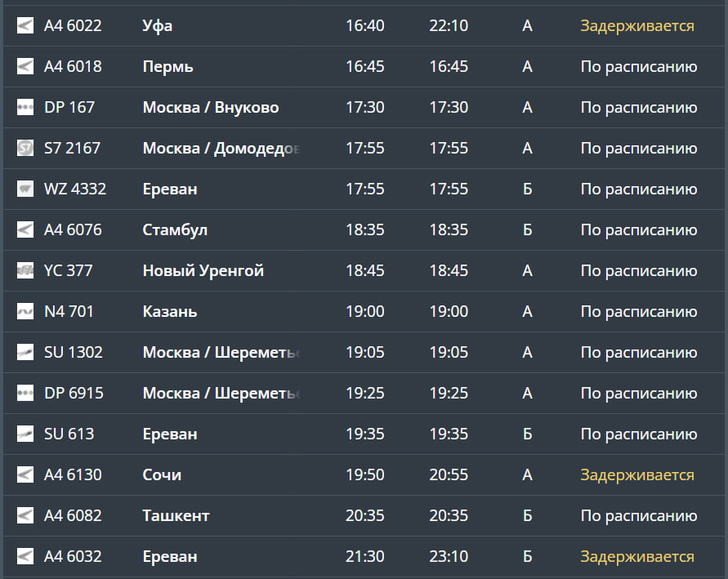Click the Aeroflot icon beside SU 613
The width and height of the screenshot is (728, 579).
(25, 434)
